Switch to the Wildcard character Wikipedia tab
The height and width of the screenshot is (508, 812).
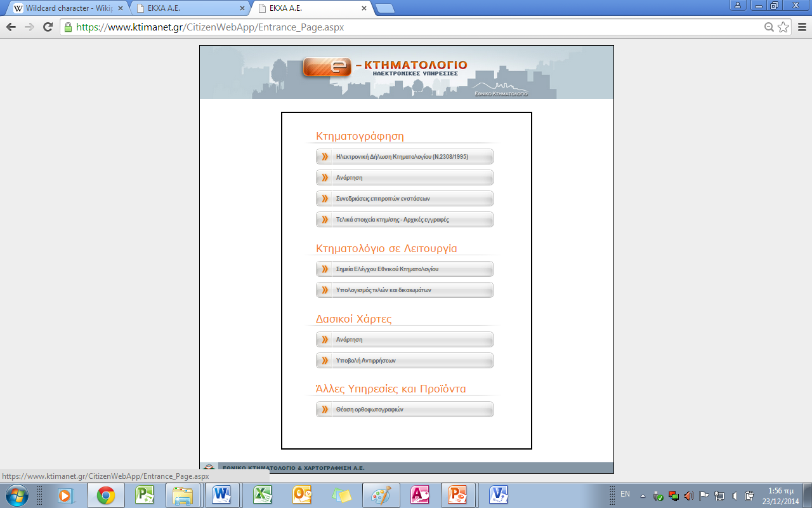point(66,8)
